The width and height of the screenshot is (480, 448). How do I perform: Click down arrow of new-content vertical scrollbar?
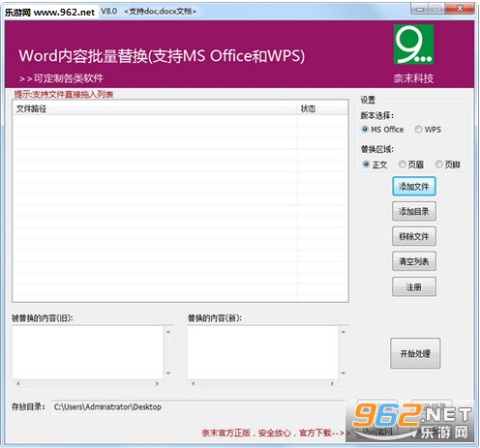pyautogui.click(x=344, y=373)
